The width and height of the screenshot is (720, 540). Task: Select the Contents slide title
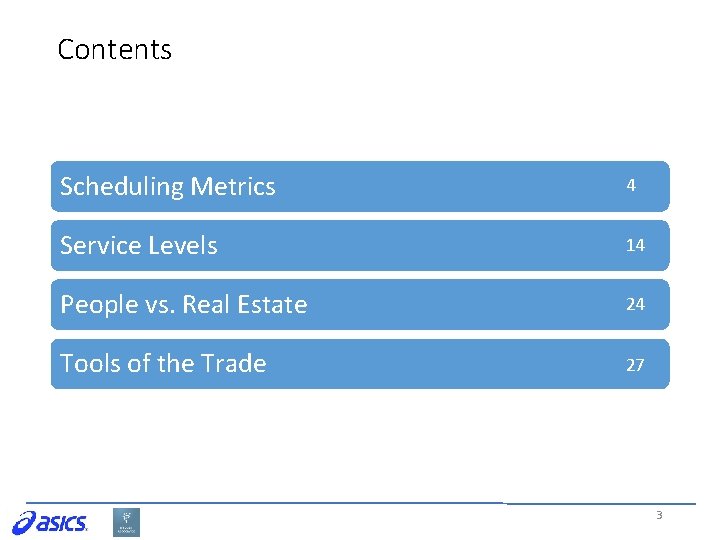(115, 49)
